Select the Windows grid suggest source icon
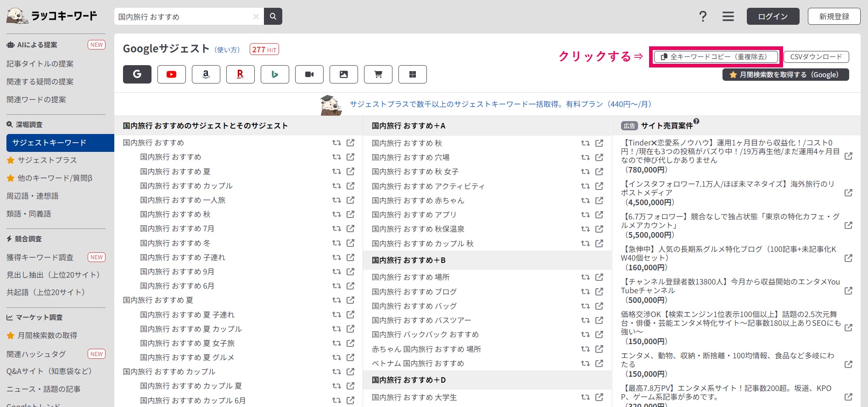The height and width of the screenshot is (407, 868). pos(413,74)
